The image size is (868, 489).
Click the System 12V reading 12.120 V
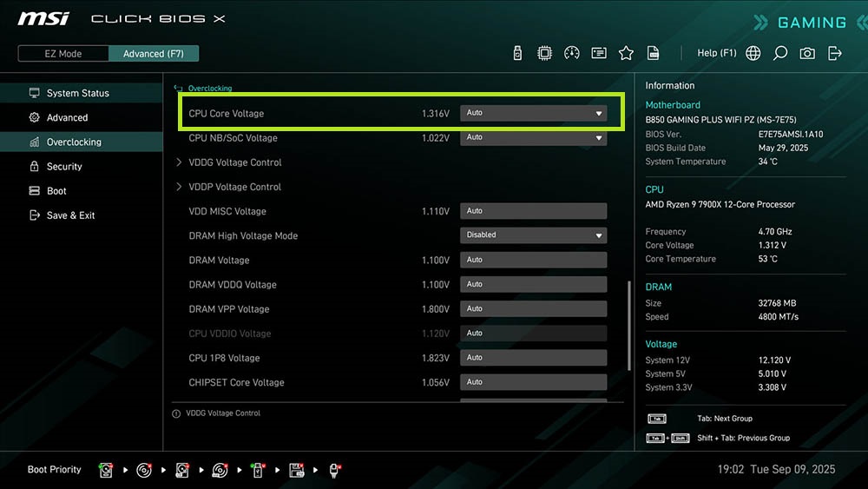point(774,360)
